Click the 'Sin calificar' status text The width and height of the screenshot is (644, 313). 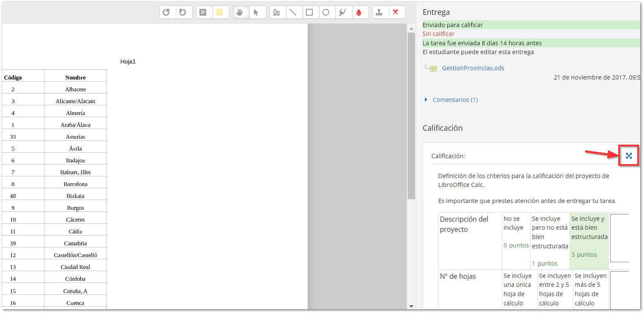click(x=439, y=34)
